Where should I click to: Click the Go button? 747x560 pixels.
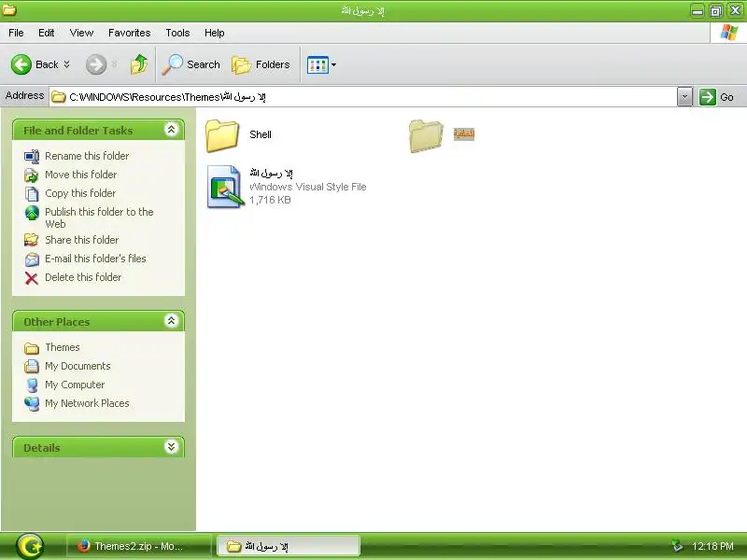(717, 97)
